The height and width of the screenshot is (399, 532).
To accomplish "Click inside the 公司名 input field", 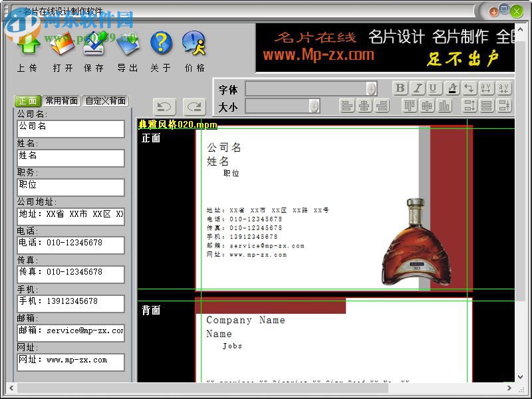I will pyautogui.click(x=70, y=128).
